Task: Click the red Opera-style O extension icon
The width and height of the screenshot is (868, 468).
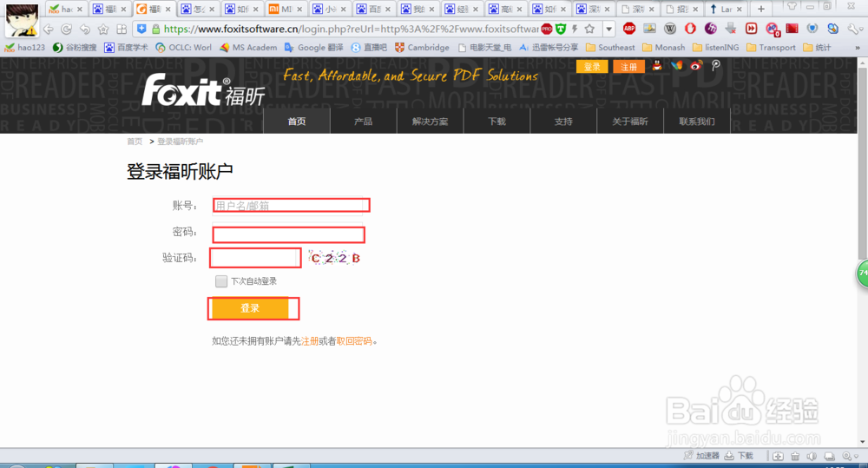Action: point(690,29)
